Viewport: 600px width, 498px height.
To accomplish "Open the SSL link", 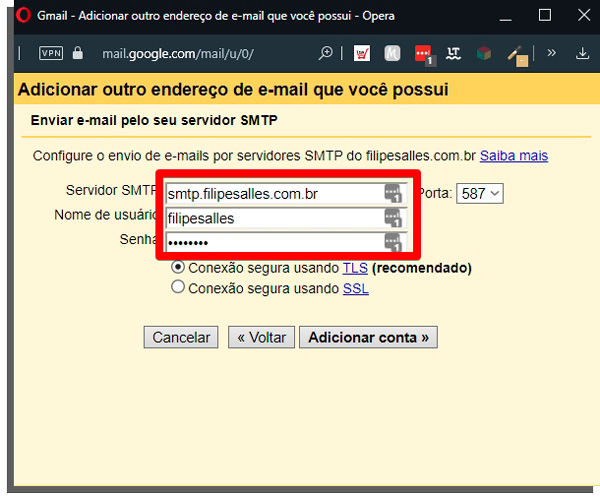I will [355, 288].
